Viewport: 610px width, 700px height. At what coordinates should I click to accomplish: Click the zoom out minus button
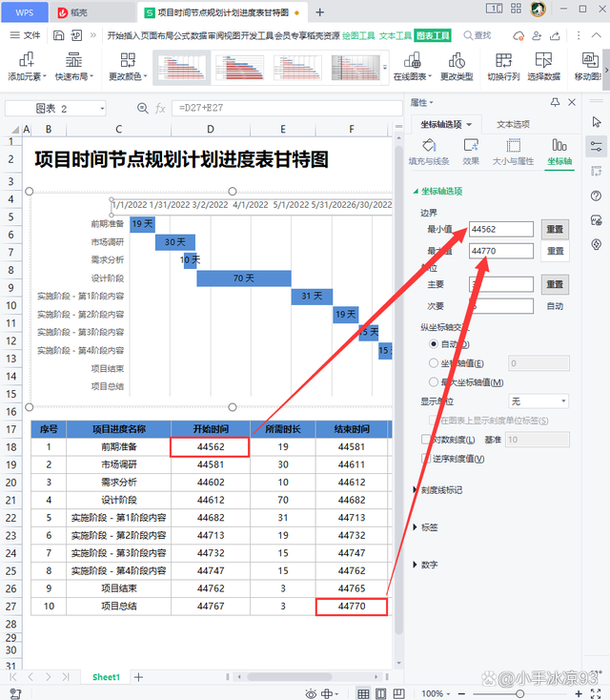(x=461, y=693)
